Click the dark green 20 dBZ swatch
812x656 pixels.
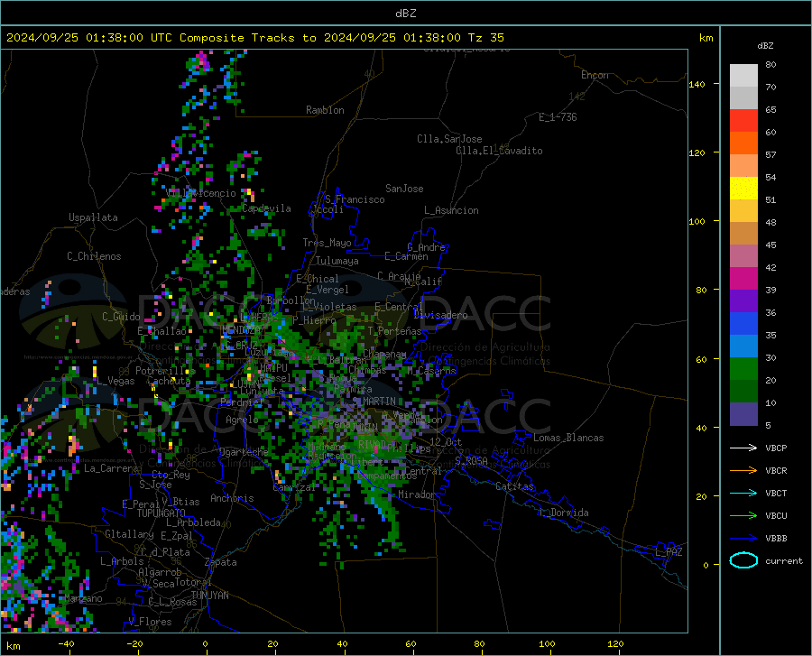click(743, 391)
